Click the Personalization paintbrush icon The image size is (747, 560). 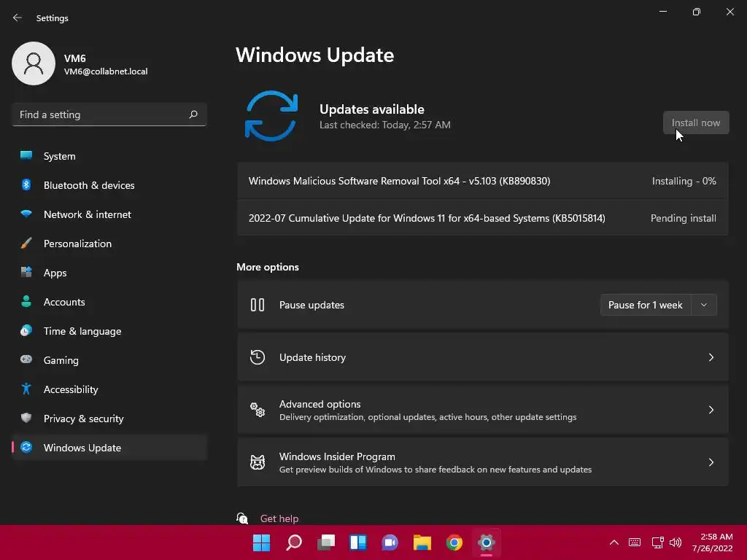pos(26,243)
